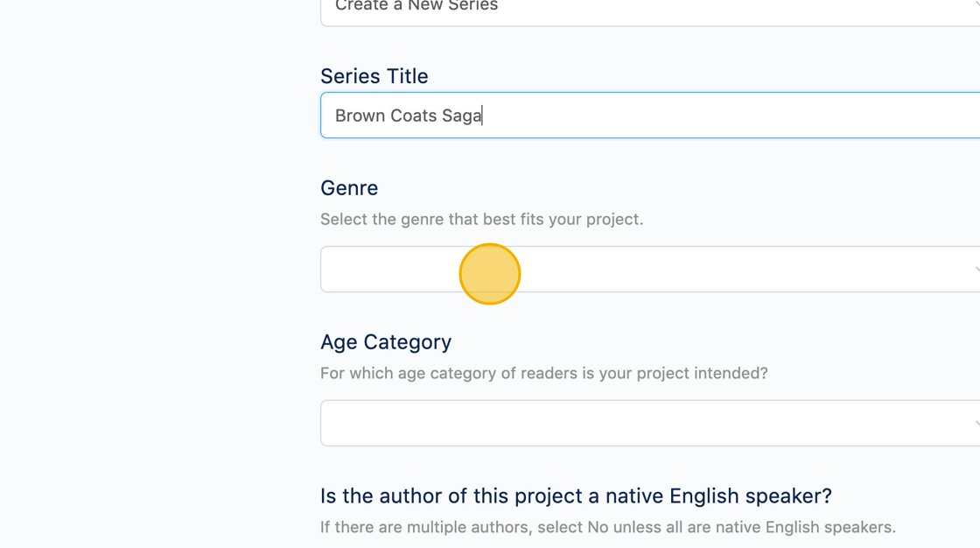Viewport: 980px width, 548px height.
Task: Click the left edge of Genre select box
Action: click(x=329, y=269)
